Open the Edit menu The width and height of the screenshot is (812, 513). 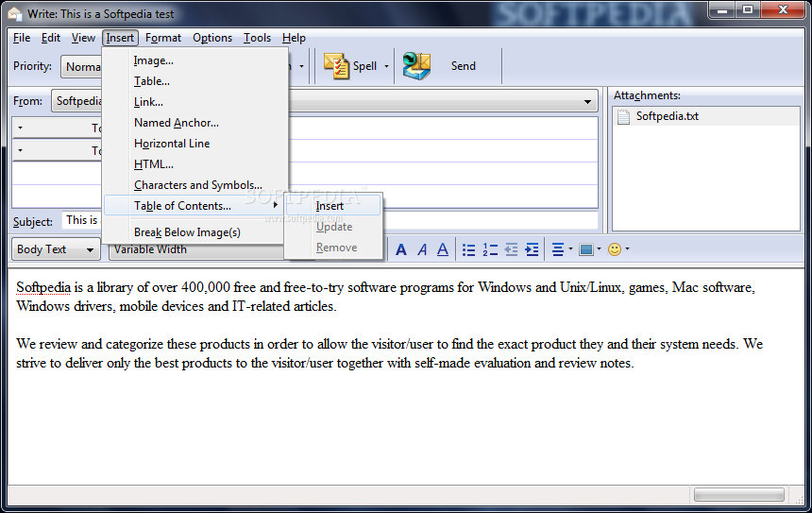coord(51,38)
